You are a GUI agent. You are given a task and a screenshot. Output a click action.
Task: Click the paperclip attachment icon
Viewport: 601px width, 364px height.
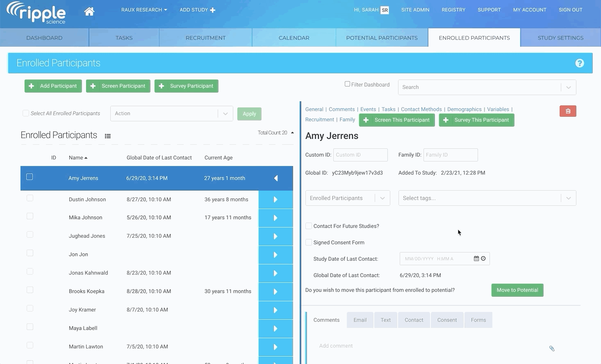click(552, 348)
